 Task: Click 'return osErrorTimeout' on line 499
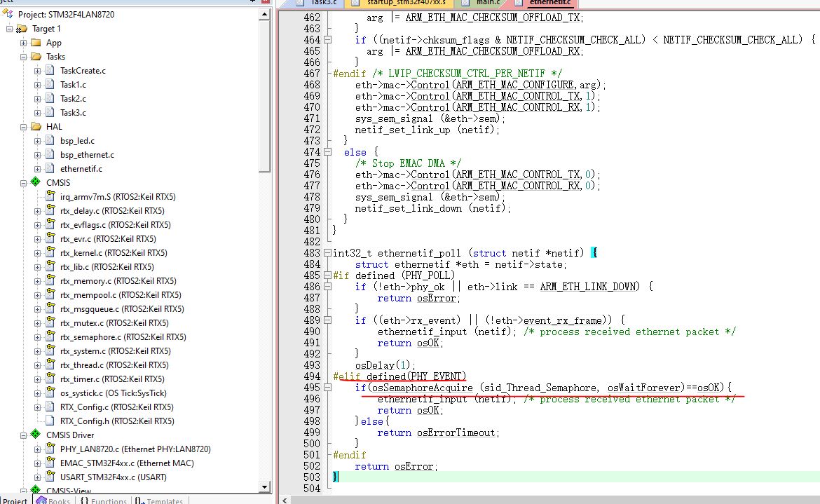(438, 433)
